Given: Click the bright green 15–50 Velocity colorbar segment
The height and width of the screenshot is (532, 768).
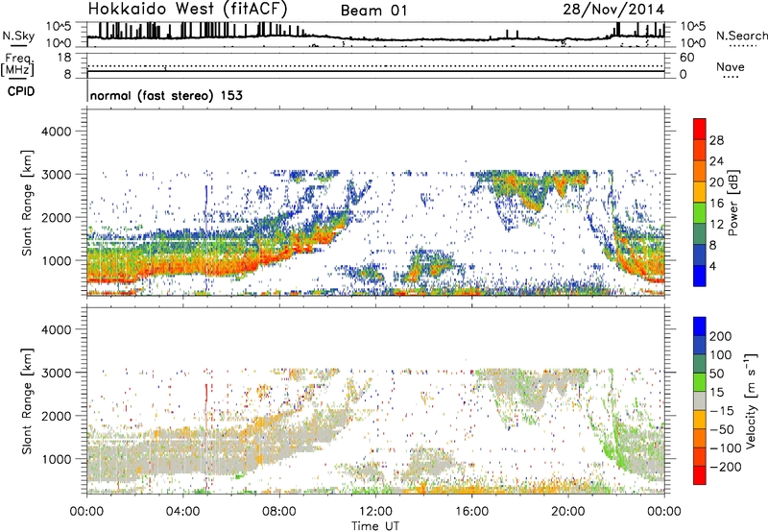Looking at the screenshot, I should 700,382.
